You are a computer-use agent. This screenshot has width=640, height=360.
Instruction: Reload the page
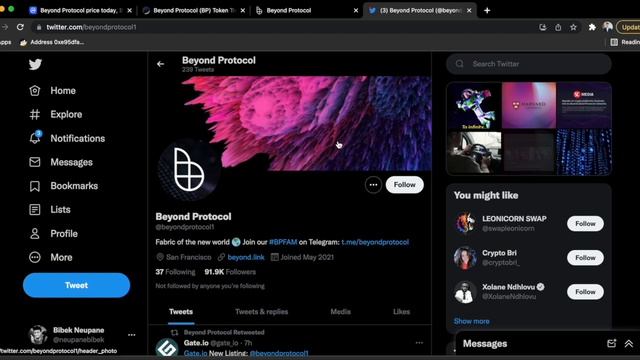(20, 27)
